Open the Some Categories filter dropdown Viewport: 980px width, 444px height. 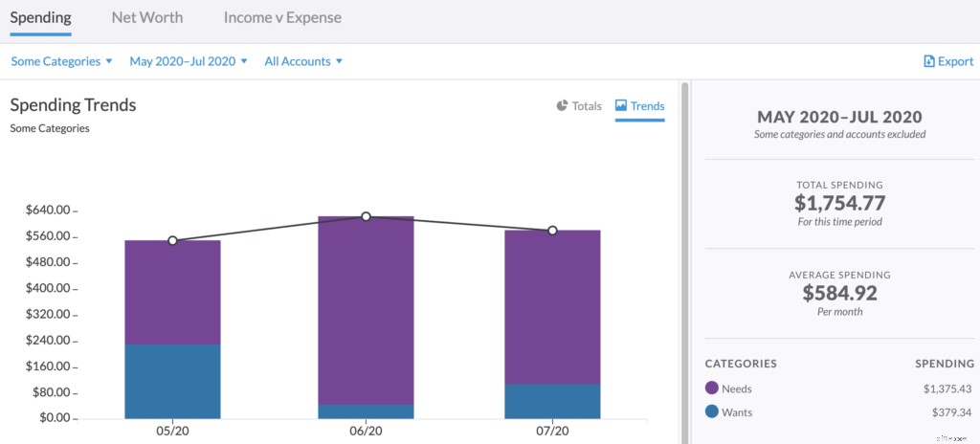tap(61, 61)
